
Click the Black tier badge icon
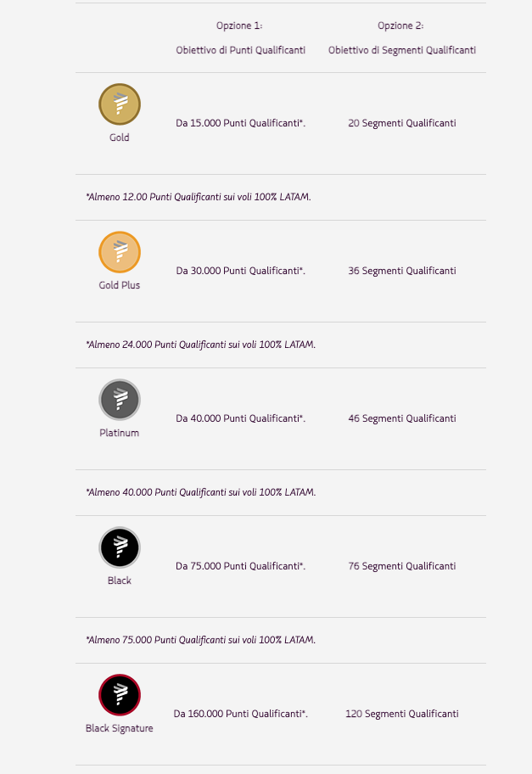[x=120, y=547]
